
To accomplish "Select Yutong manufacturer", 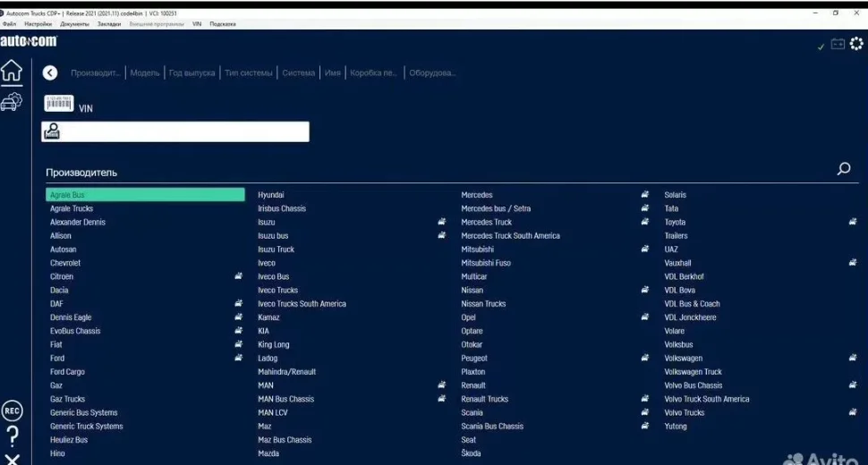I will [x=676, y=427].
